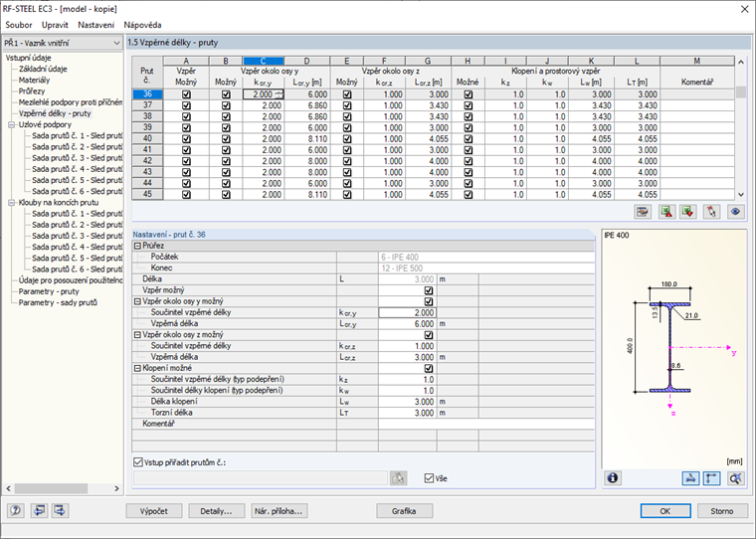The image size is (756, 539).
Task: Click Torzní délka LT value 3.000
Action: pyautogui.click(x=407, y=413)
